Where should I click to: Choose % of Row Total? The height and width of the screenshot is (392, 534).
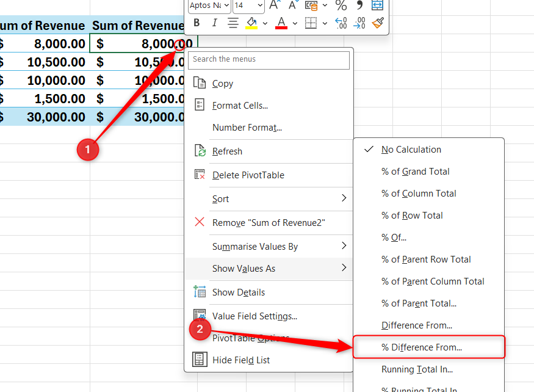(429, 216)
